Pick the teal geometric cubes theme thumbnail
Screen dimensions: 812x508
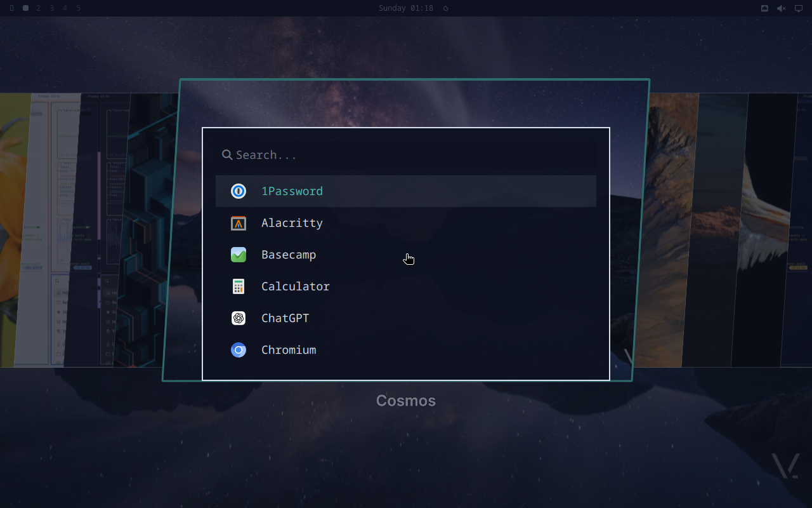pyautogui.click(x=147, y=230)
